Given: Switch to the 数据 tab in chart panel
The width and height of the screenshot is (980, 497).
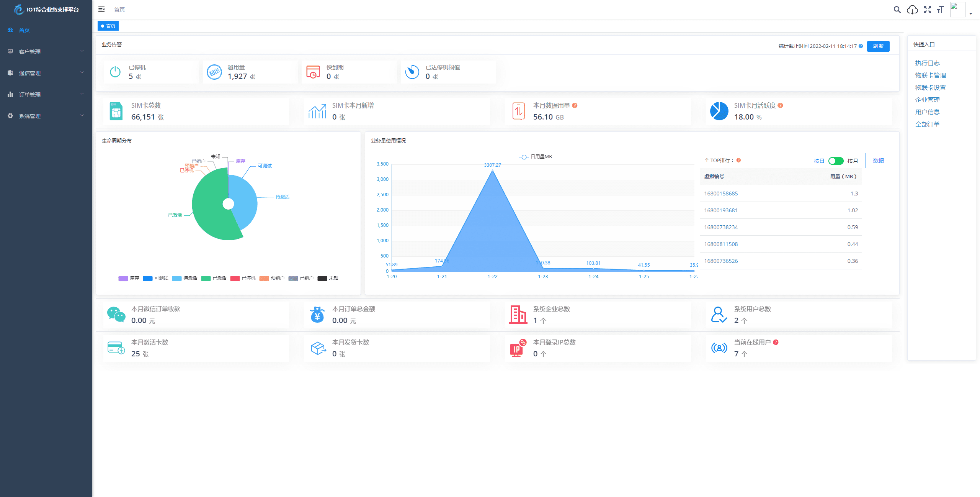Looking at the screenshot, I should pos(878,161).
